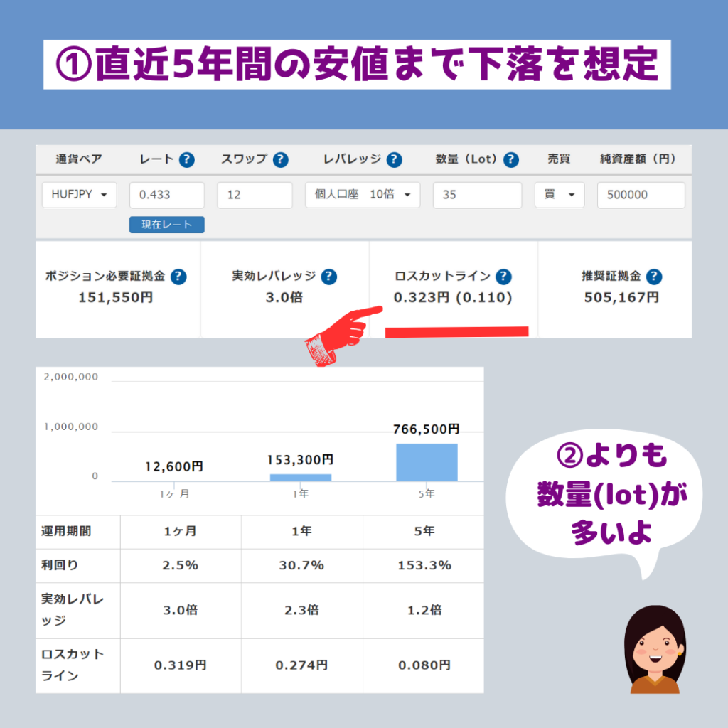
Task: Click the 純資産額 field showing 500000
Action: click(641, 195)
